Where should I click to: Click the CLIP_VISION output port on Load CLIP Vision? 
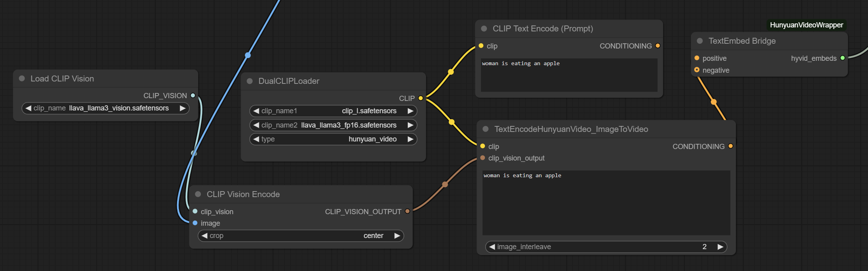tap(193, 95)
